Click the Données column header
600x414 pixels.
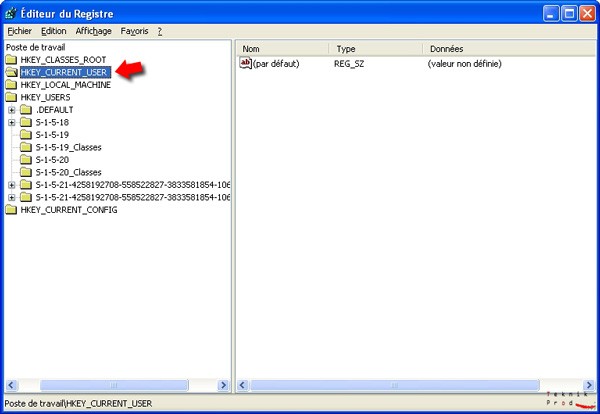coord(500,48)
